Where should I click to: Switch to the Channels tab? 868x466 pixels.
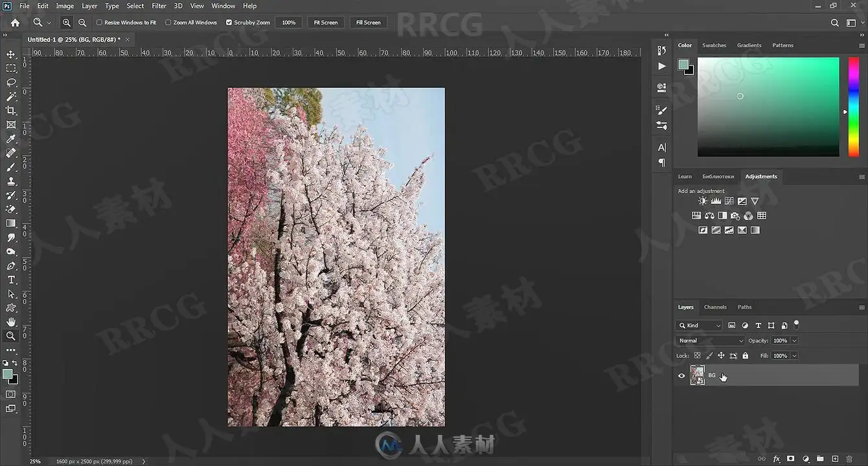tap(715, 307)
